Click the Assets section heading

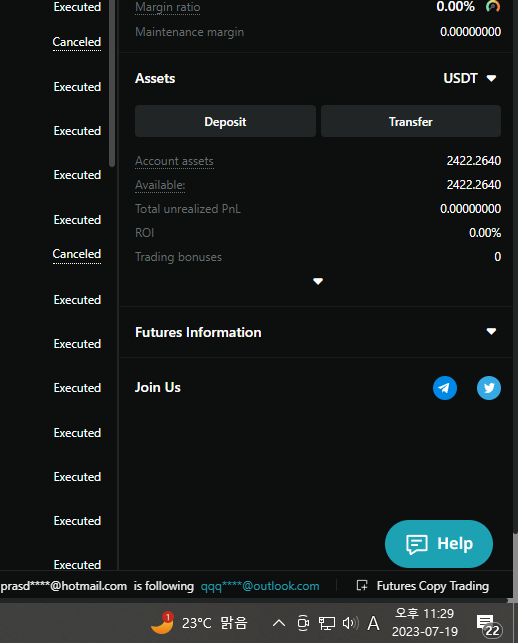155,78
